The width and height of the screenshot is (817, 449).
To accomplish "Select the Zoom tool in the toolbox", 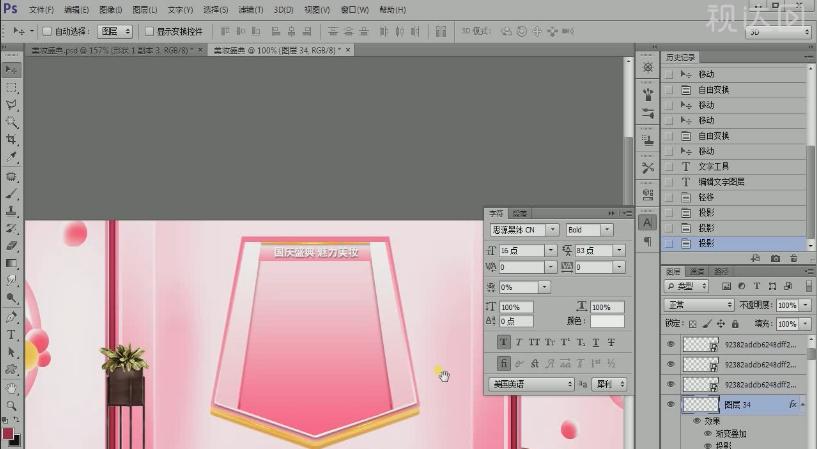I will pyautogui.click(x=11, y=406).
